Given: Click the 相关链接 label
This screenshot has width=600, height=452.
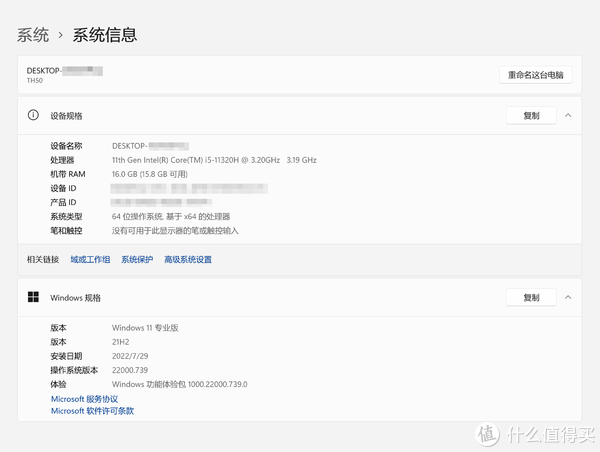Looking at the screenshot, I should pyautogui.click(x=43, y=259).
